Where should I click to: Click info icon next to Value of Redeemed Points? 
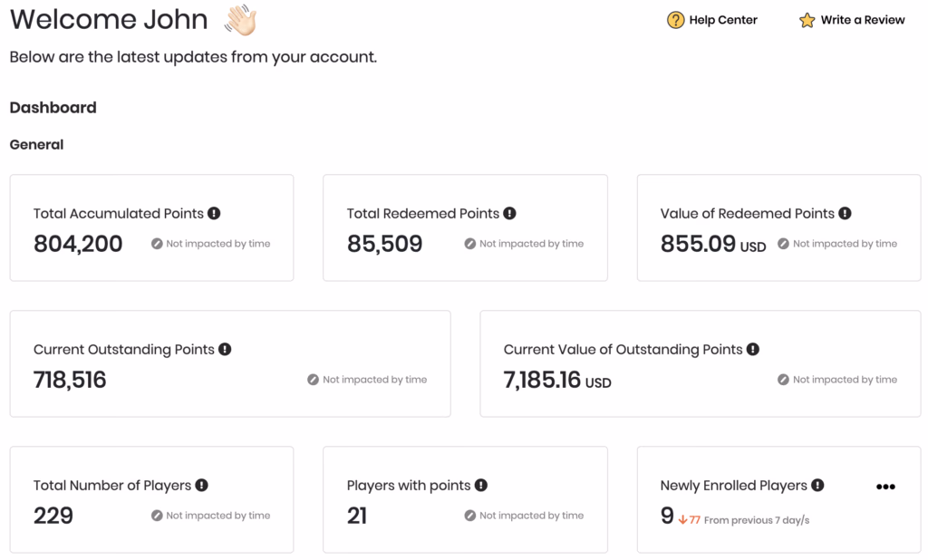click(x=845, y=213)
